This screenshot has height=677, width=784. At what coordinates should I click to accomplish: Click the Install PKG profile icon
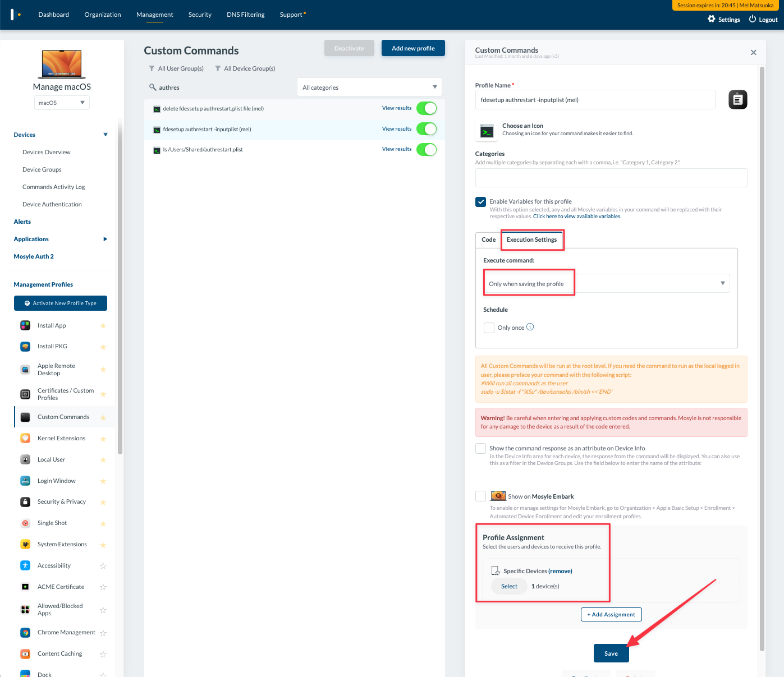click(25, 347)
